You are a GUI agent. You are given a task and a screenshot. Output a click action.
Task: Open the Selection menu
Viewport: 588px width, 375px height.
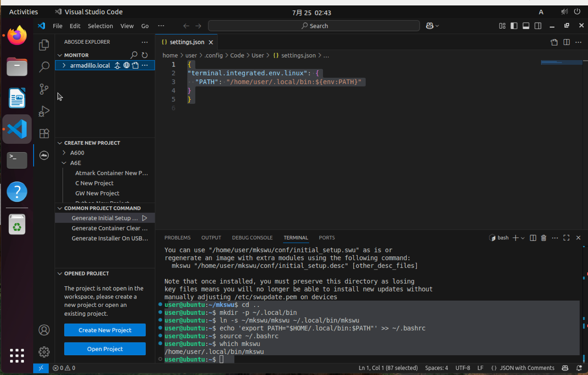100,26
